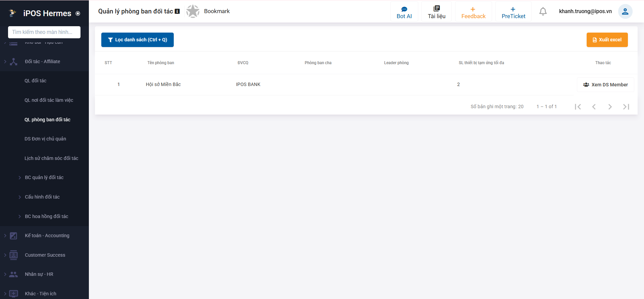644x299 pixels.
Task: Open Lịch sử chăm sóc đối tác
Action: click(x=51, y=158)
